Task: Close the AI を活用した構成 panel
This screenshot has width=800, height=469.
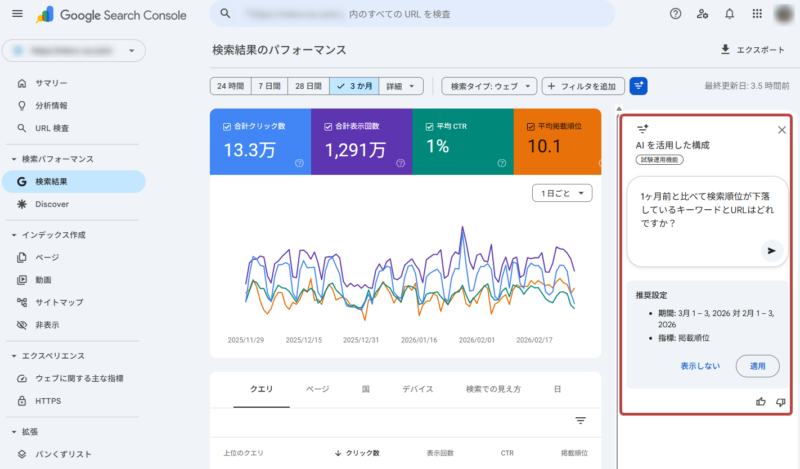Action: pos(781,130)
